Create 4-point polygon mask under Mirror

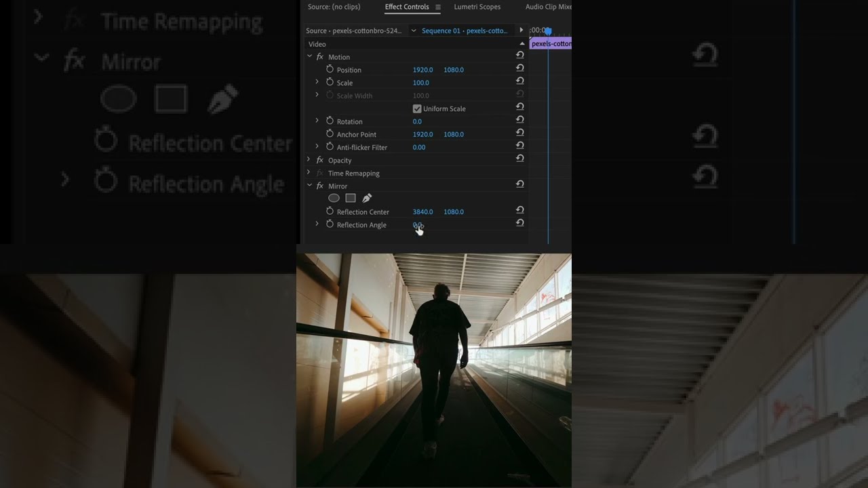tap(351, 198)
